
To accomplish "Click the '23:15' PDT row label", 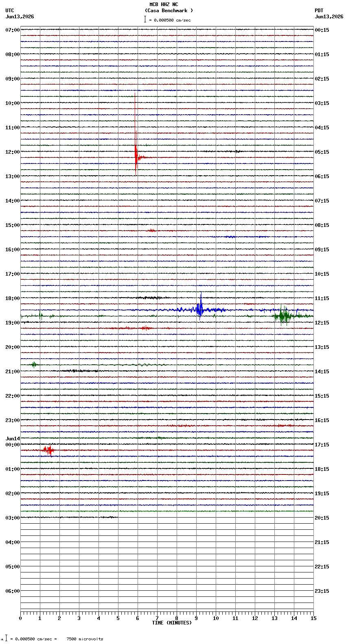I will tap(322, 591).
